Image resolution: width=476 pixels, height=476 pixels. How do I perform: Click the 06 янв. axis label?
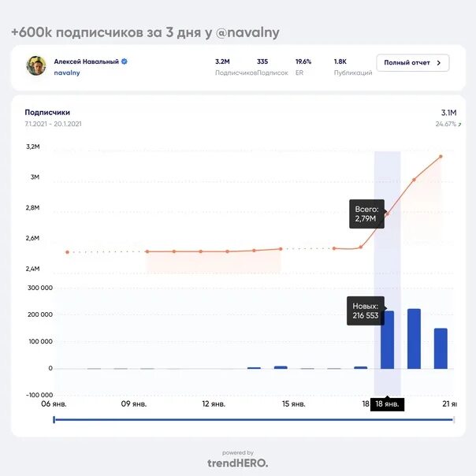pyautogui.click(x=54, y=404)
